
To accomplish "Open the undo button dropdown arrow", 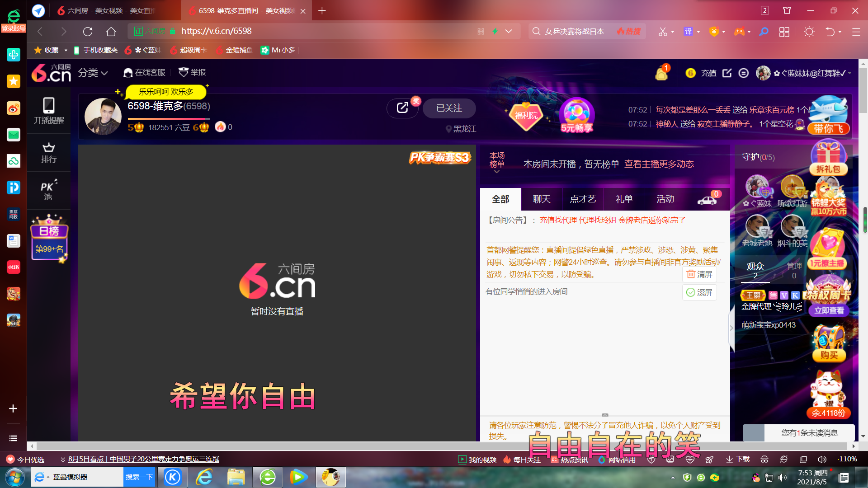I will 840,32.
